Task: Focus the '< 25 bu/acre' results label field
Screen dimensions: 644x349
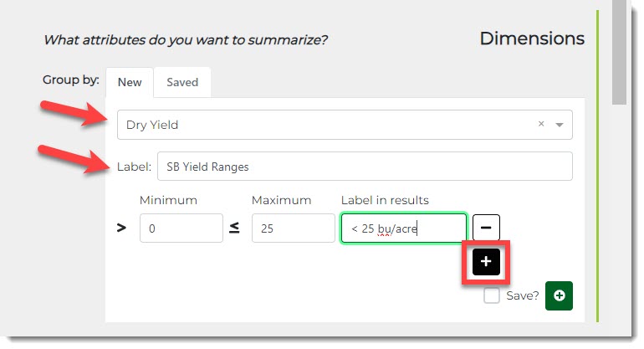Action: tap(403, 228)
